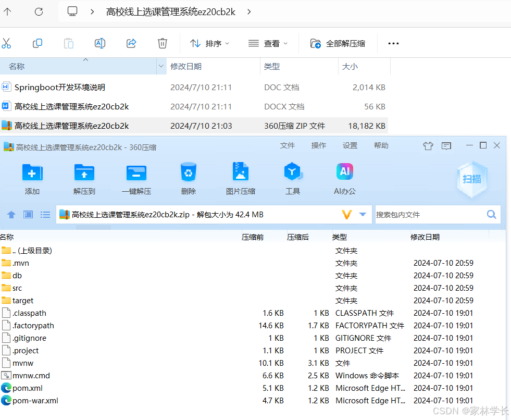Sort archive by 压缩后 column

click(x=298, y=238)
